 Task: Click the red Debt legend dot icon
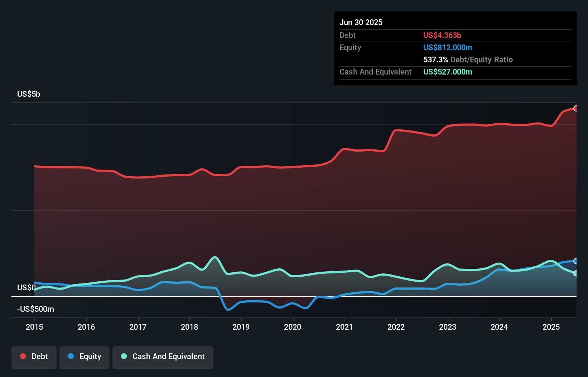tap(22, 356)
